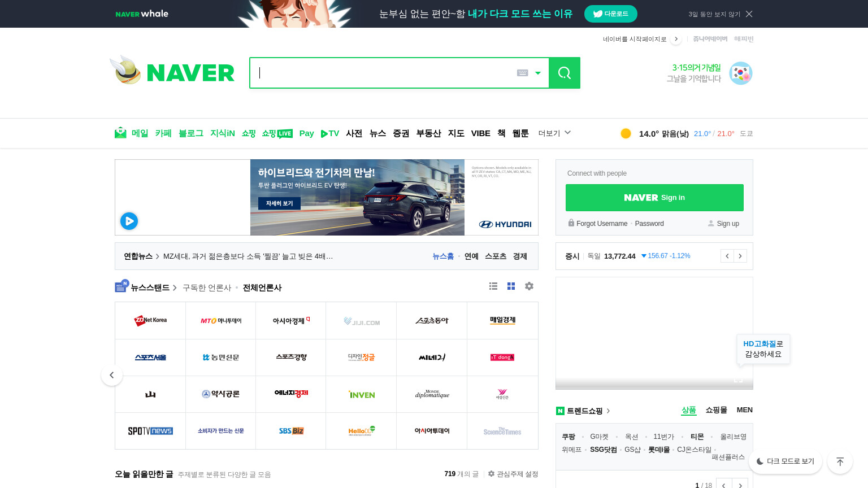The image size is (868, 488).
Task: Click the scroll-to-top arrow button
Action: [840, 461]
